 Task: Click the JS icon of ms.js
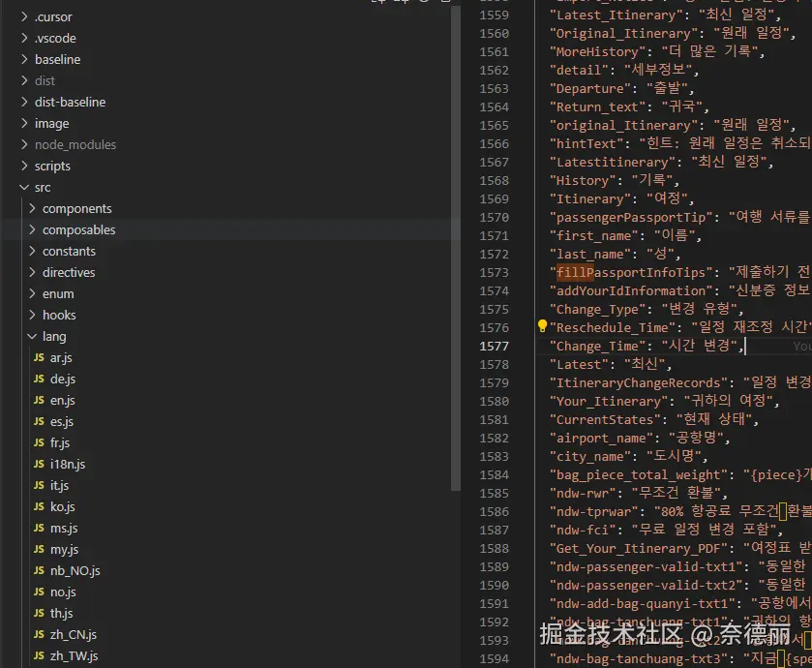(39, 528)
